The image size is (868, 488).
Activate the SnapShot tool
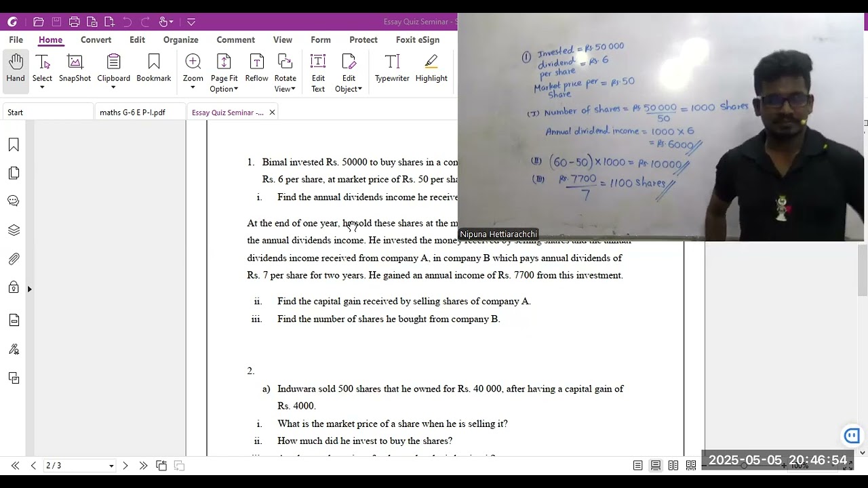click(x=75, y=68)
